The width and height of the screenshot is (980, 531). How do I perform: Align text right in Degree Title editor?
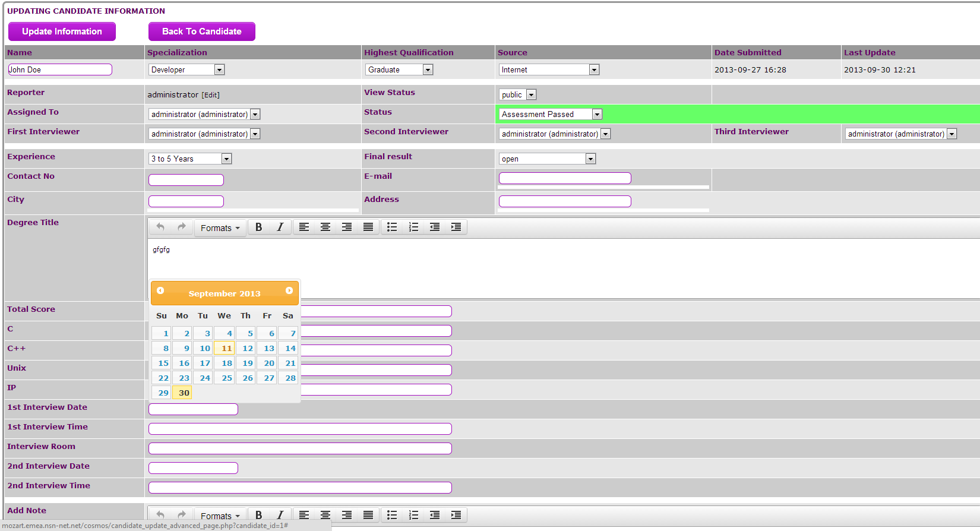[347, 227]
